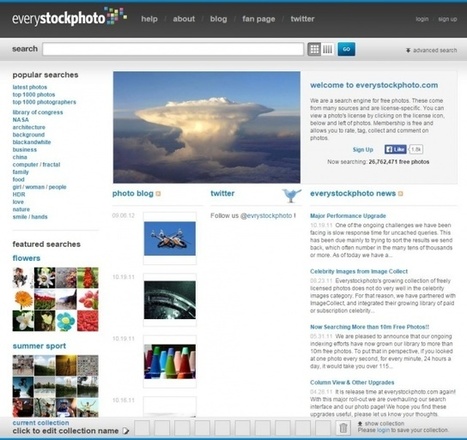The height and width of the screenshot is (440, 467).
Task: Click the everystockphoto logo
Action: (x=69, y=17)
